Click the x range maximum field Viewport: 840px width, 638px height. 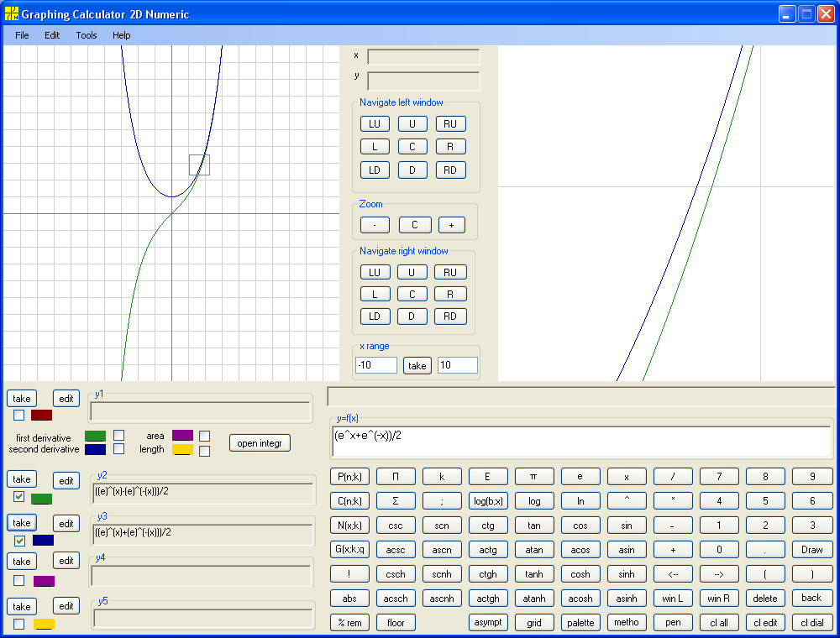(458, 365)
